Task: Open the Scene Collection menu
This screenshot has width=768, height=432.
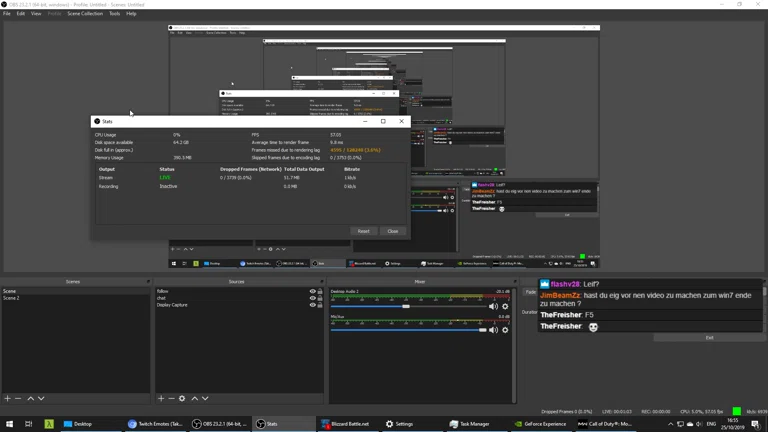Action: 85,14
